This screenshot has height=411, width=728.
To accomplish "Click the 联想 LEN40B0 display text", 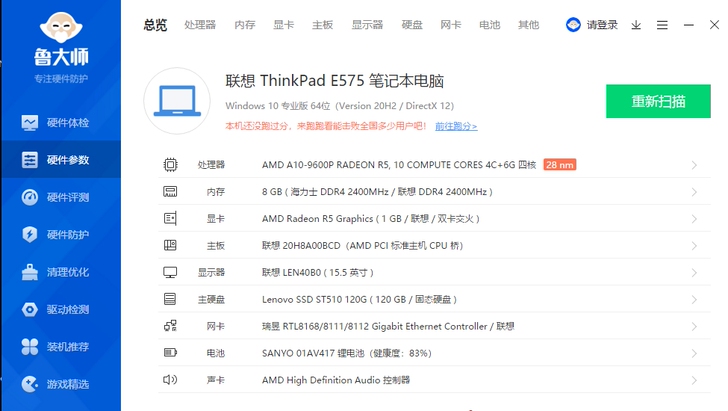I will pos(318,273).
